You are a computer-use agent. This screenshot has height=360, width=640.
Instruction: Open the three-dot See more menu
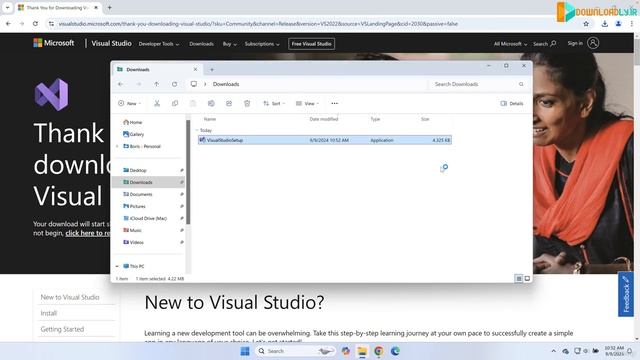[x=335, y=104]
